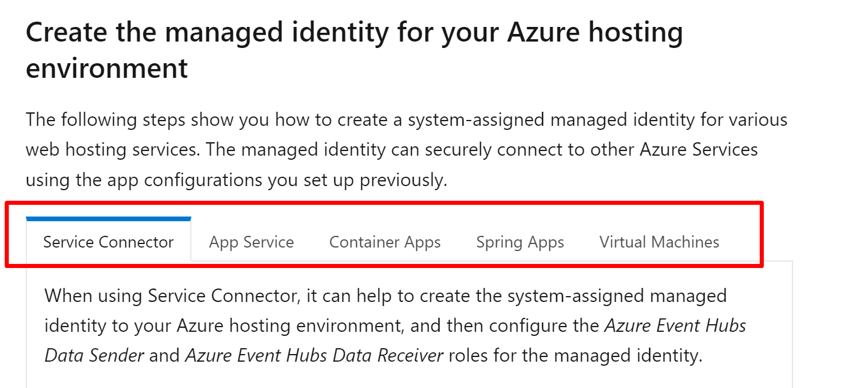Click 'When using Service Connector' in tab panel

173,296
